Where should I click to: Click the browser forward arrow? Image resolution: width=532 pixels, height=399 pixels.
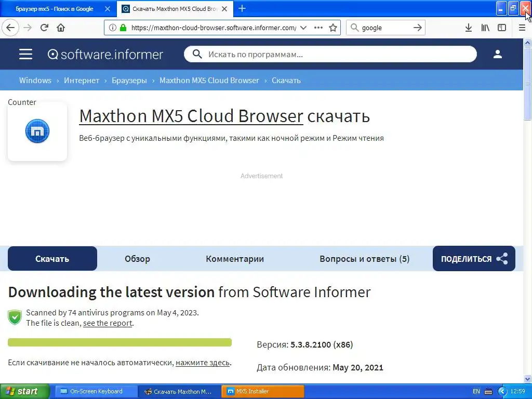[x=28, y=28]
